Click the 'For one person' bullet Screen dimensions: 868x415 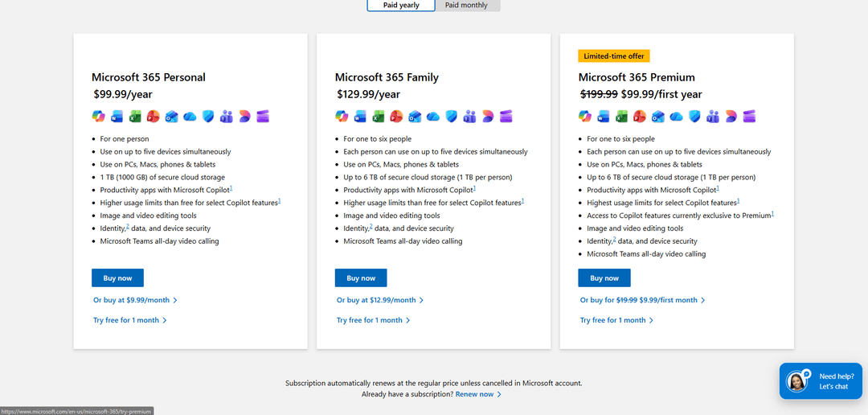pos(125,139)
